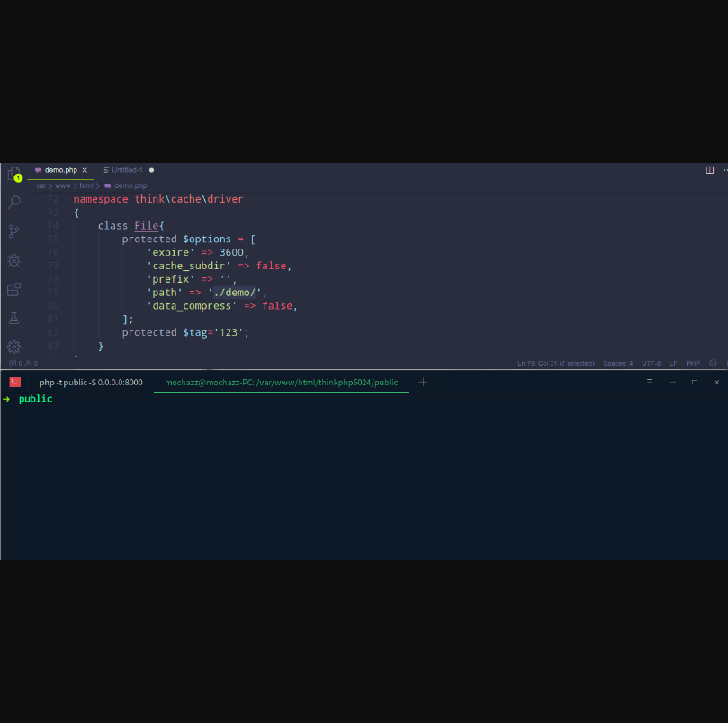Click the demo.php breadcrumb item
The height and width of the screenshot is (723, 728).
tap(130, 185)
